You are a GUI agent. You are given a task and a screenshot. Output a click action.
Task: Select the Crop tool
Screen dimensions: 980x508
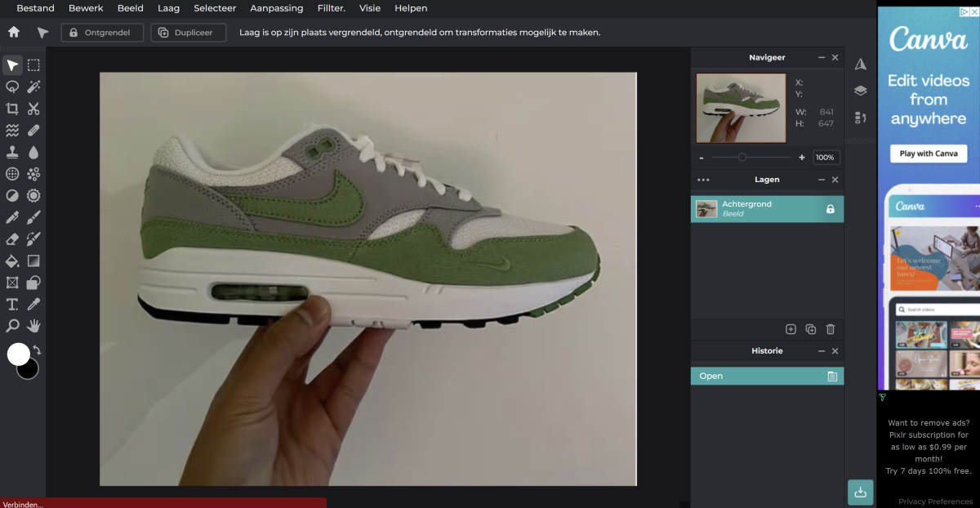(x=12, y=109)
